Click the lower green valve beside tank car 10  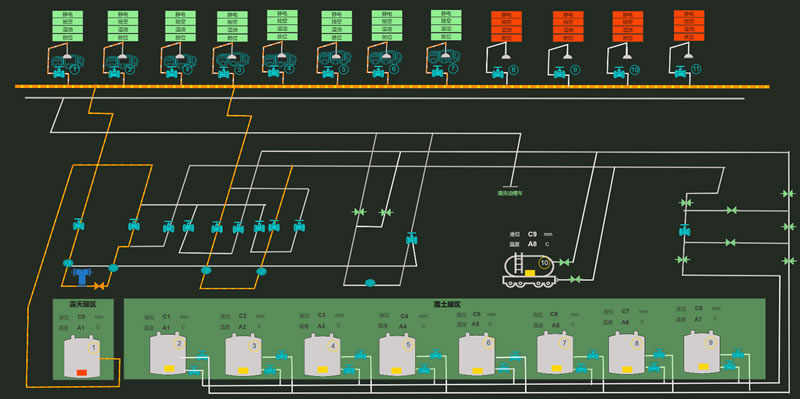[x=575, y=279]
